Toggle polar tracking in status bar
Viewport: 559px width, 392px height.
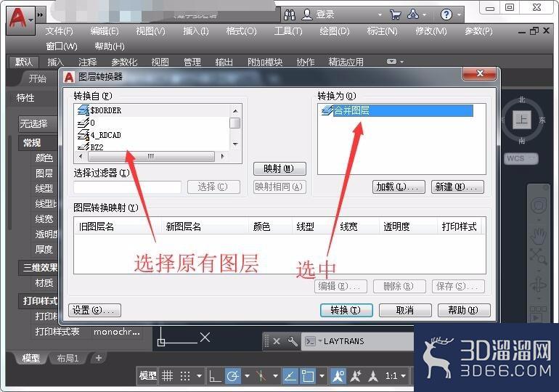233,376
